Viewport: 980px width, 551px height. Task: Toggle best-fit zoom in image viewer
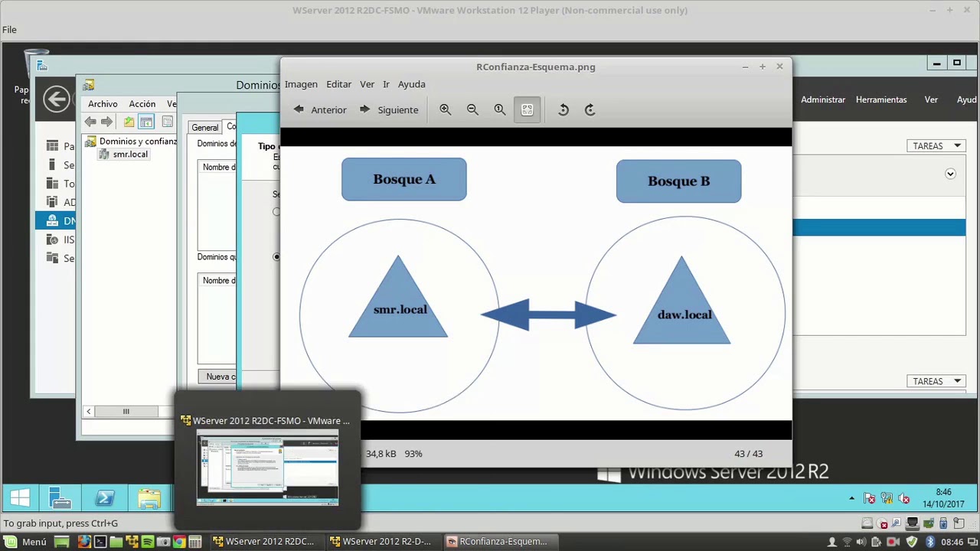[x=527, y=109]
